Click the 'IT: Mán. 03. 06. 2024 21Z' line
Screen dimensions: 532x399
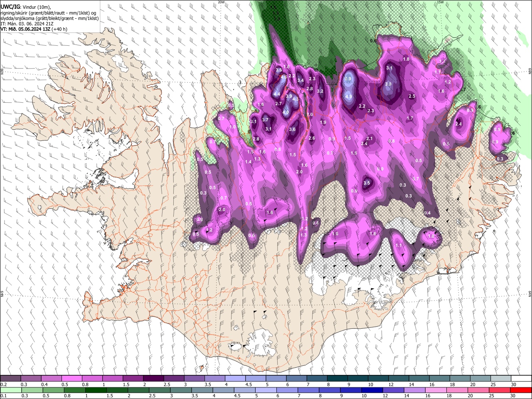[x=27, y=24]
